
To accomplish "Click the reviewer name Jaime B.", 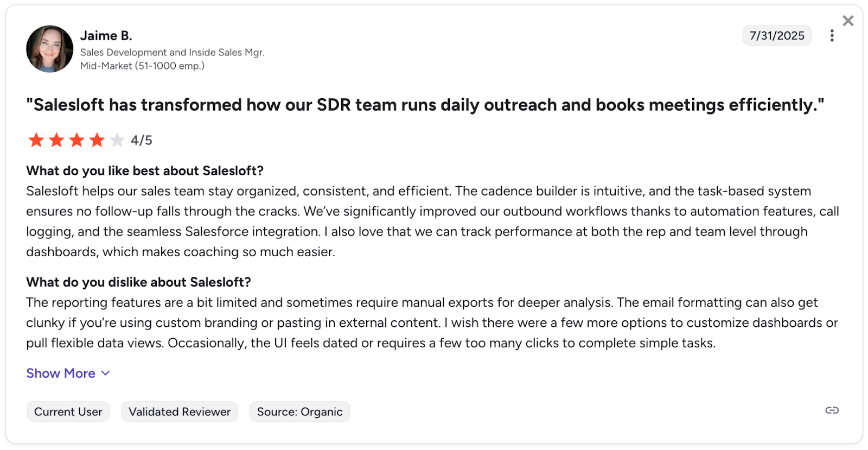I will tap(106, 36).
